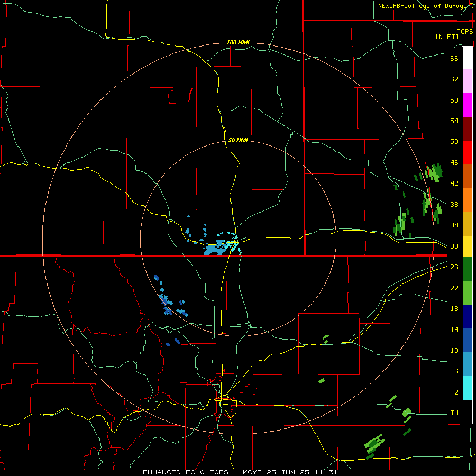Click the '66' legend value

coord(454,58)
